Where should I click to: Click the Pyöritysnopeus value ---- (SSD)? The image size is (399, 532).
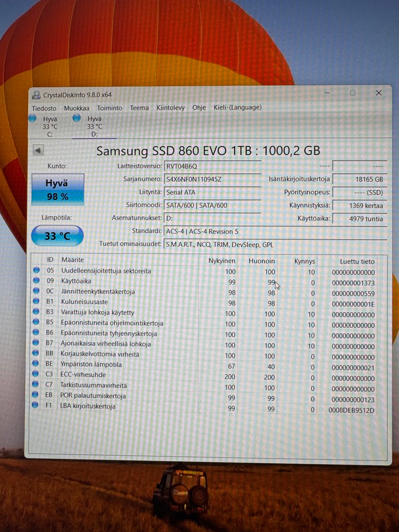pos(360,192)
